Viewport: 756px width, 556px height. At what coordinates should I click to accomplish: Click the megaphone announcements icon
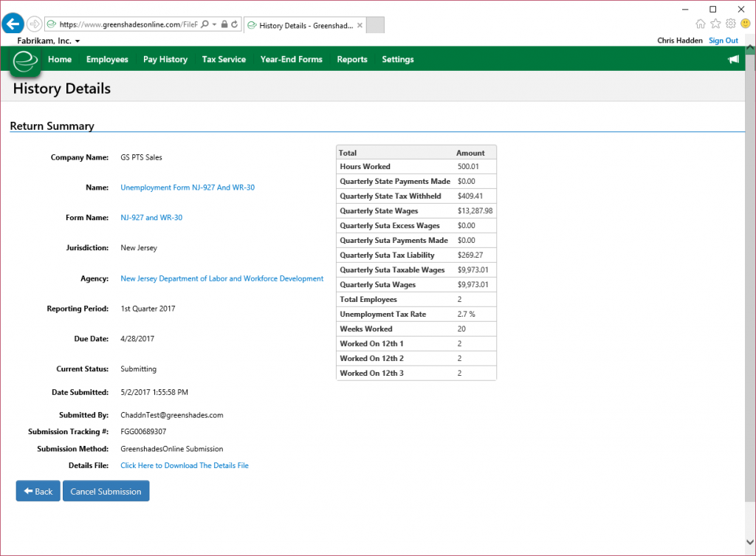(x=733, y=59)
